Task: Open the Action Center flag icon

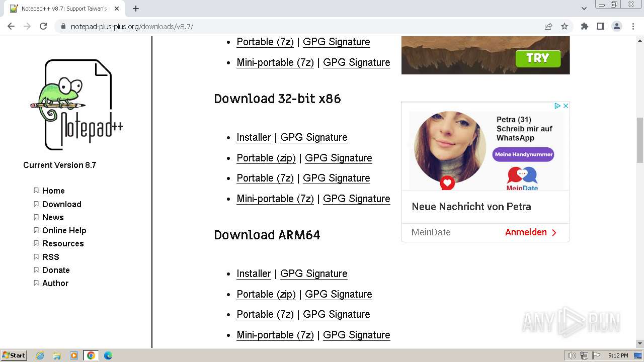Action: [596, 355]
